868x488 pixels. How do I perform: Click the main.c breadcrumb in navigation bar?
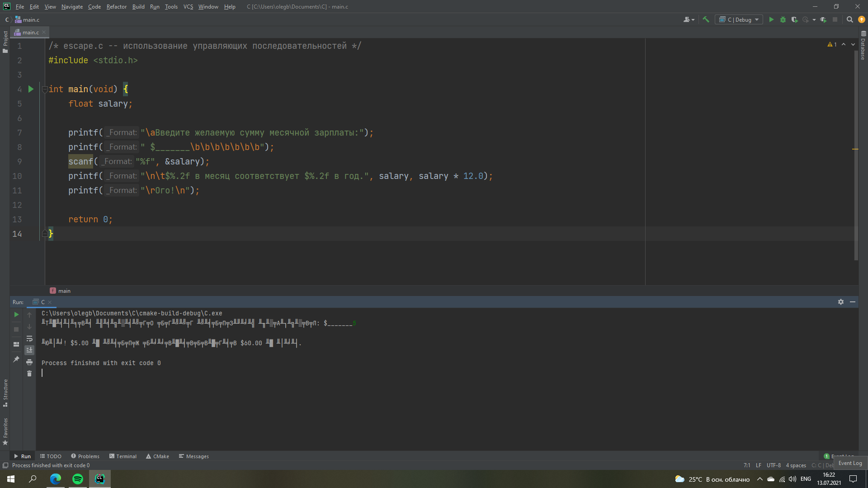[x=27, y=19]
